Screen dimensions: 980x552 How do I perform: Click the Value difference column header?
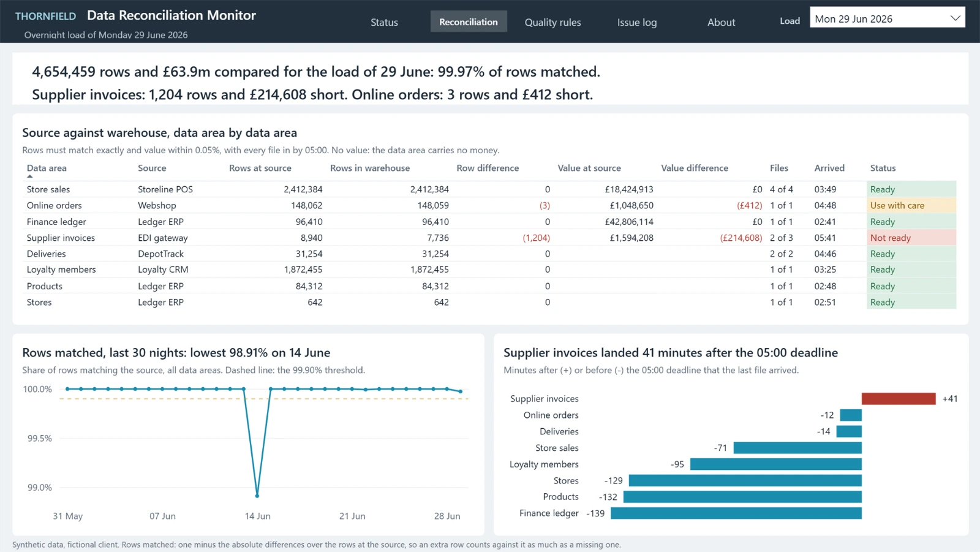coord(695,168)
